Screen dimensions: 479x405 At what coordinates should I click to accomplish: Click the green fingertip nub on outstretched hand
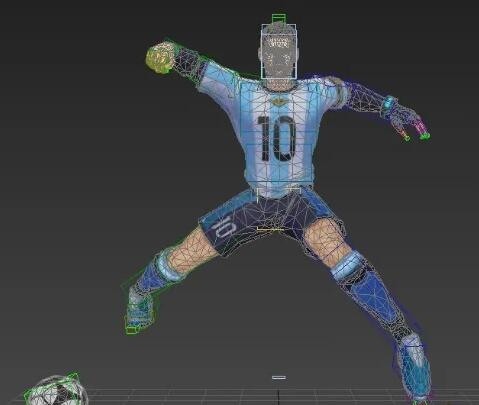[425, 136]
